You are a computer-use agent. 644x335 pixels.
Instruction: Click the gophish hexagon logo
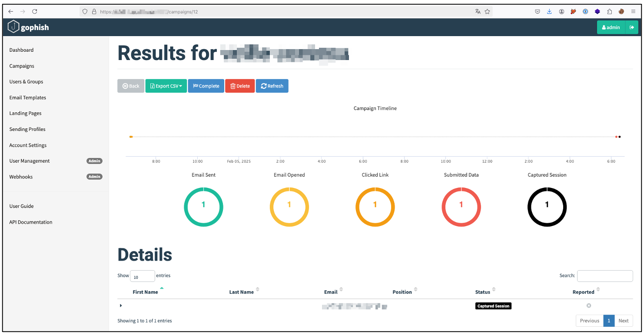pyautogui.click(x=13, y=27)
